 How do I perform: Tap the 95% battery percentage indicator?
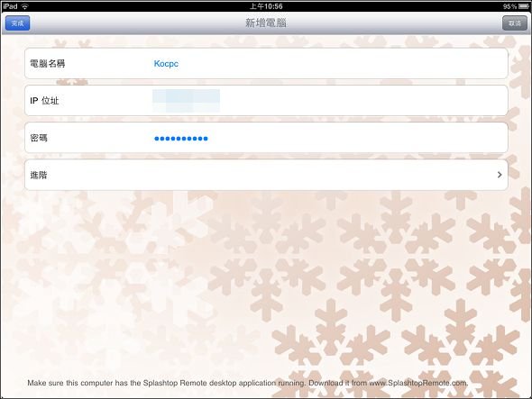click(509, 6)
